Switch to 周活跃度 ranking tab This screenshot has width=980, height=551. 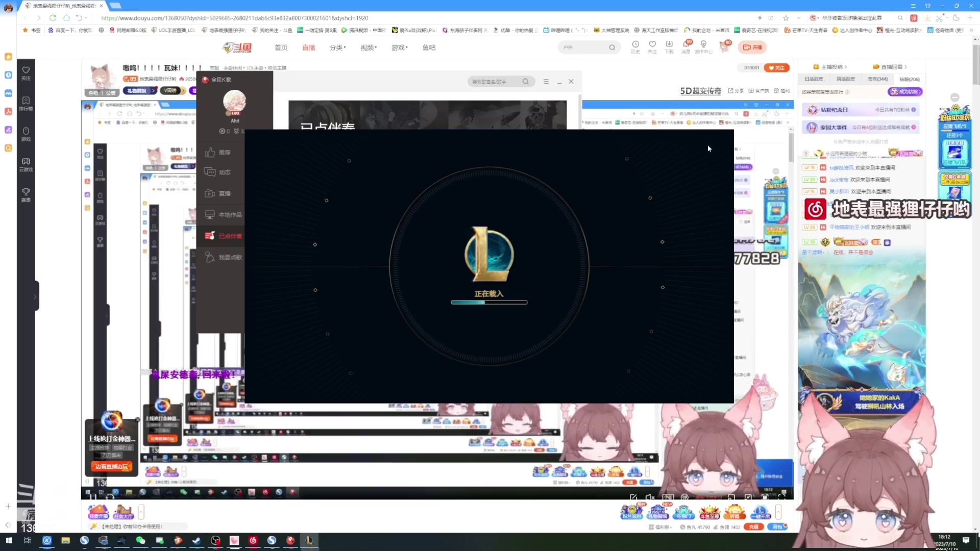point(845,79)
